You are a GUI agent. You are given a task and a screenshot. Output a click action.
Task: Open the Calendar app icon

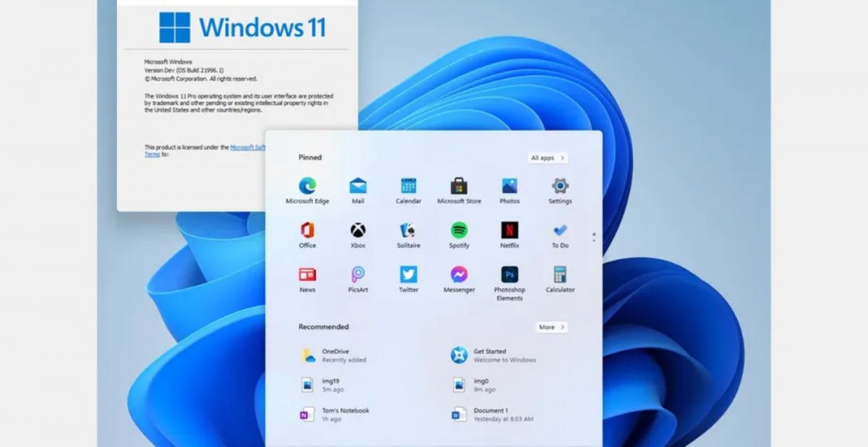409,187
